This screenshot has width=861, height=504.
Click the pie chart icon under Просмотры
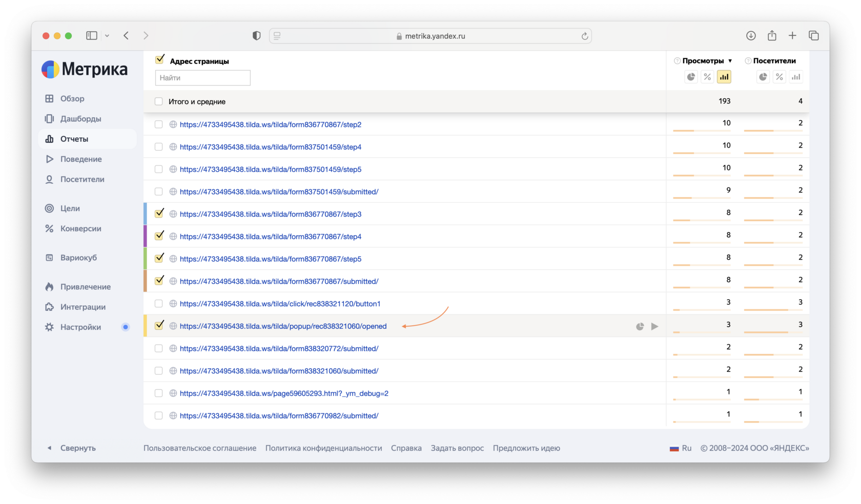tap(691, 77)
